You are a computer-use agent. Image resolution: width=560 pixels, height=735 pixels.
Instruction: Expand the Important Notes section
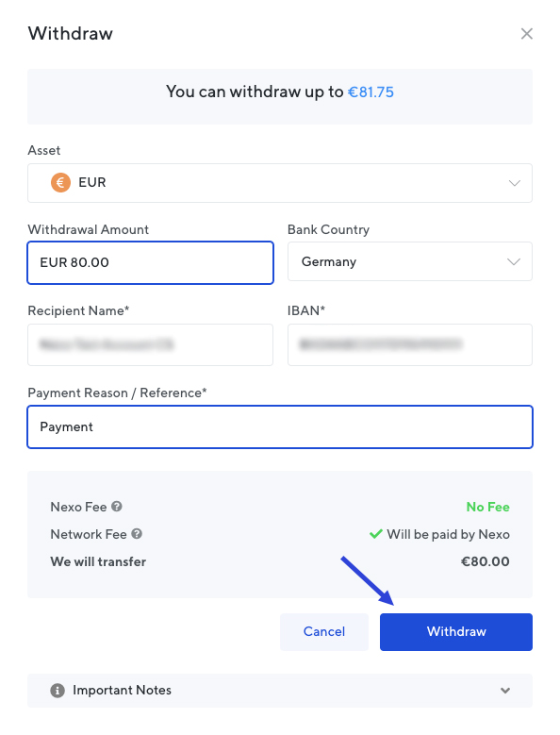pos(280,691)
